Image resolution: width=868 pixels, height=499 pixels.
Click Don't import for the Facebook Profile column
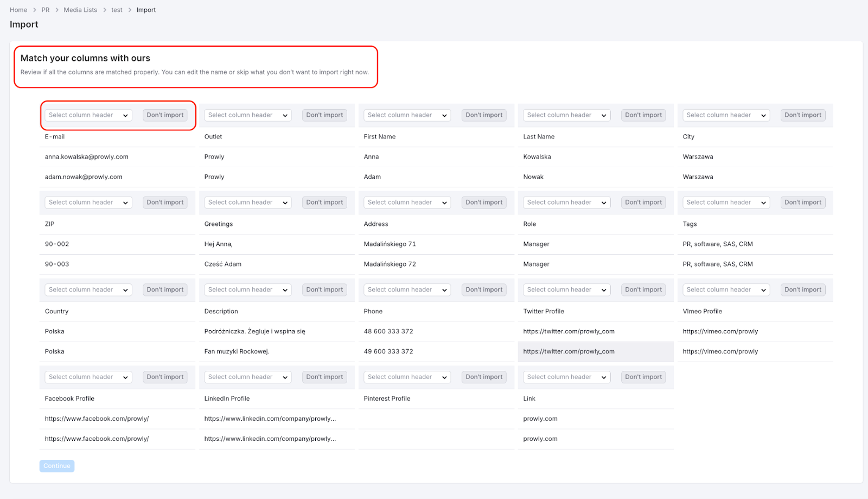[164, 377]
